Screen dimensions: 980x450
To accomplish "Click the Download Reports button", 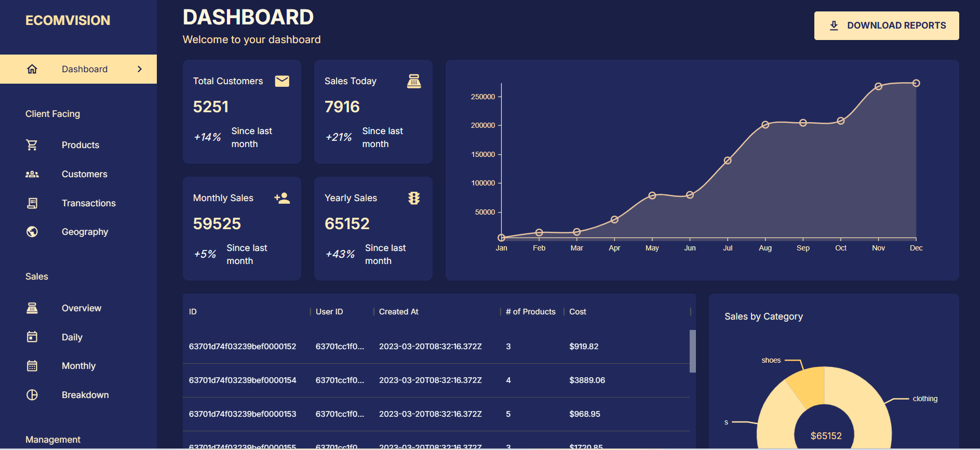I will tap(887, 25).
